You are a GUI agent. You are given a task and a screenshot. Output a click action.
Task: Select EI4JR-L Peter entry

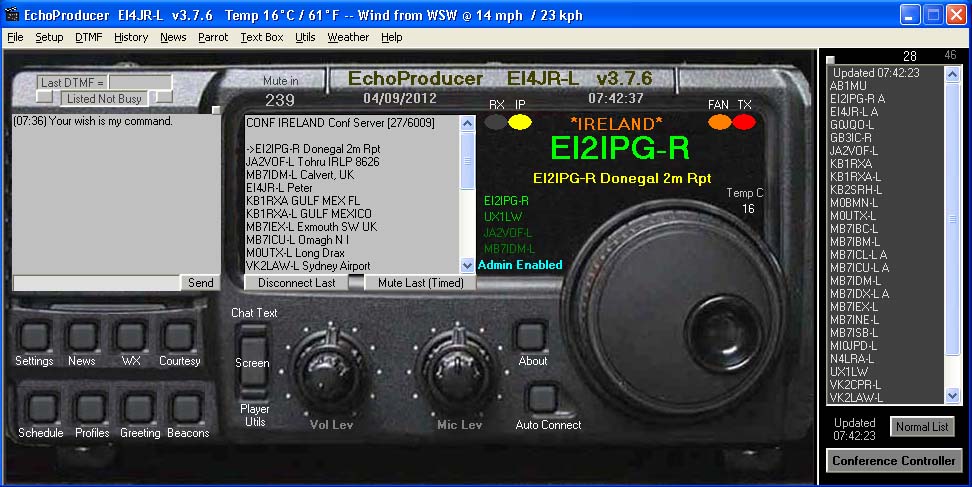point(279,188)
